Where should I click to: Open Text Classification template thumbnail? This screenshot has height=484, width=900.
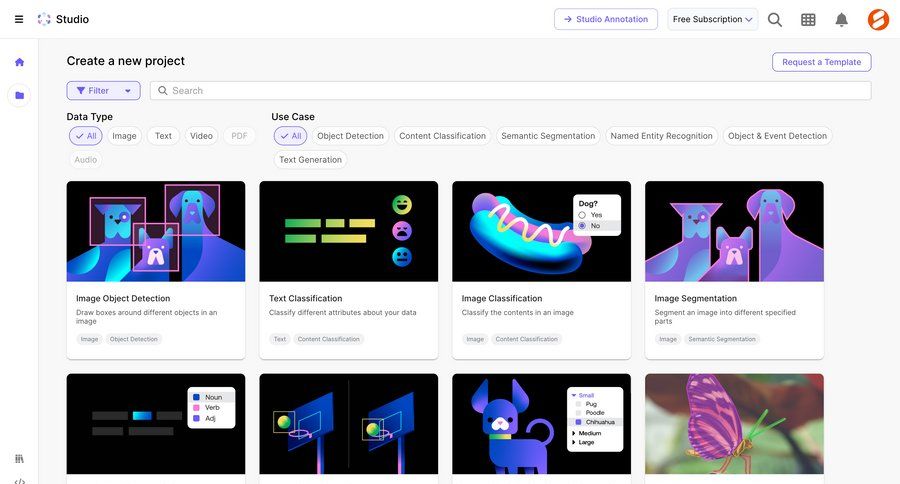click(x=348, y=231)
